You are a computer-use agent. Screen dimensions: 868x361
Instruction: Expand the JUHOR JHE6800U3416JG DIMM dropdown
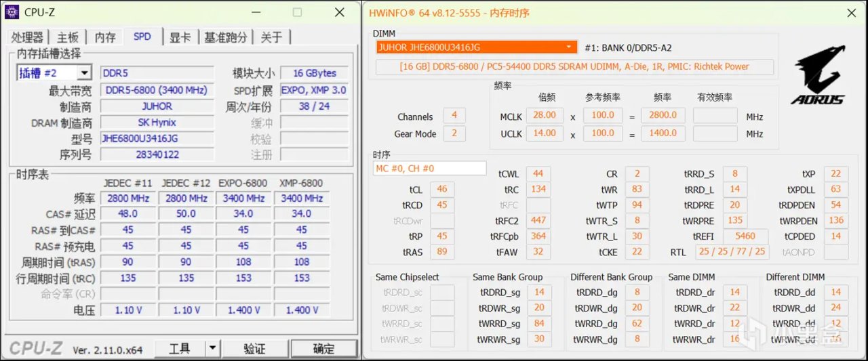[569, 47]
